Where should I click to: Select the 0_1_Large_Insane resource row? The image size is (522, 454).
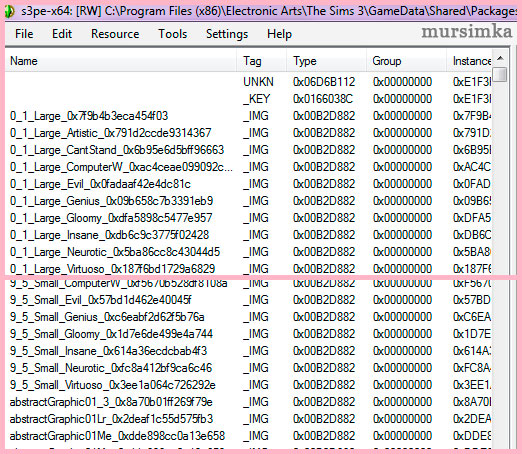(x=248, y=235)
